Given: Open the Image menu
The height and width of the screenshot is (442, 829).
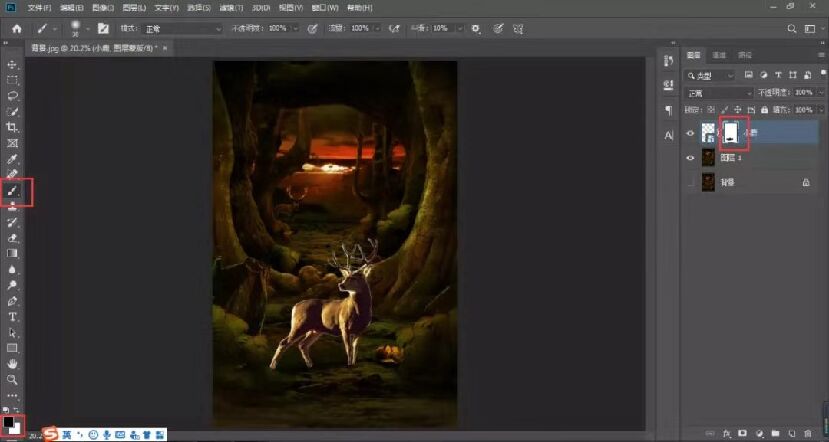Looking at the screenshot, I should pyautogui.click(x=103, y=8).
